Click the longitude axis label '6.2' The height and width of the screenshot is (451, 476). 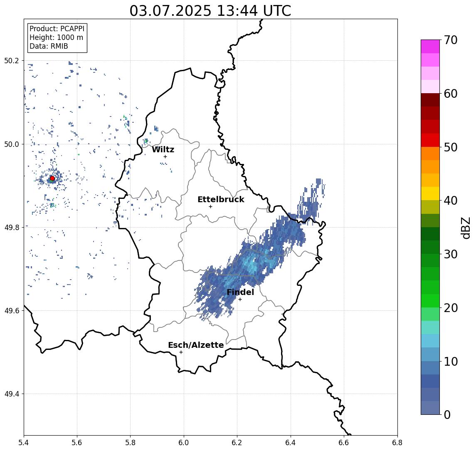click(x=237, y=443)
